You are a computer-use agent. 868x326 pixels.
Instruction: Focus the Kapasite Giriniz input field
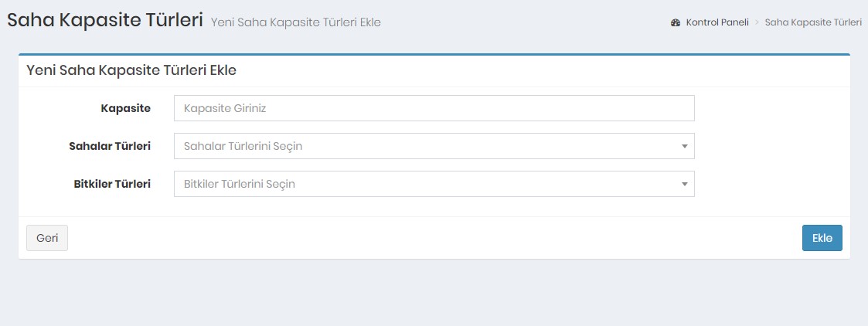tap(434, 108)
